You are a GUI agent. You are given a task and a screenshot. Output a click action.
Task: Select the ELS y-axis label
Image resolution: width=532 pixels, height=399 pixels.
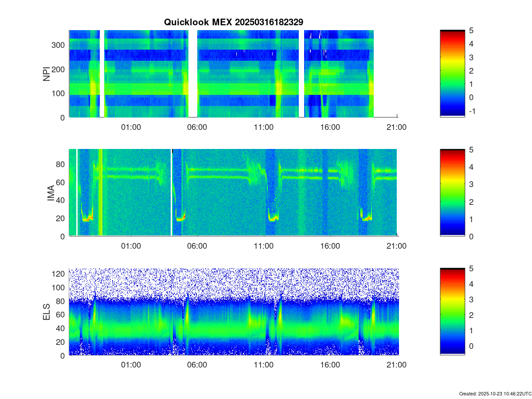point(46,312)
